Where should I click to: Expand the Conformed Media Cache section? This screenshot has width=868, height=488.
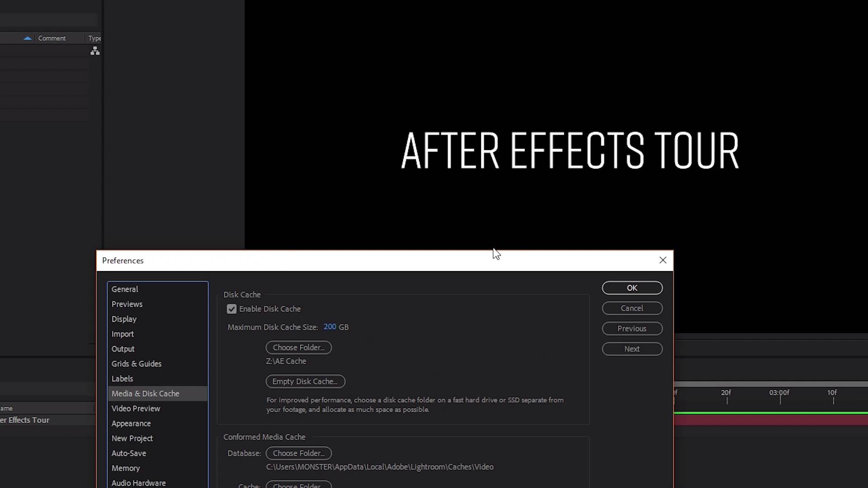(x=264, y=436)
